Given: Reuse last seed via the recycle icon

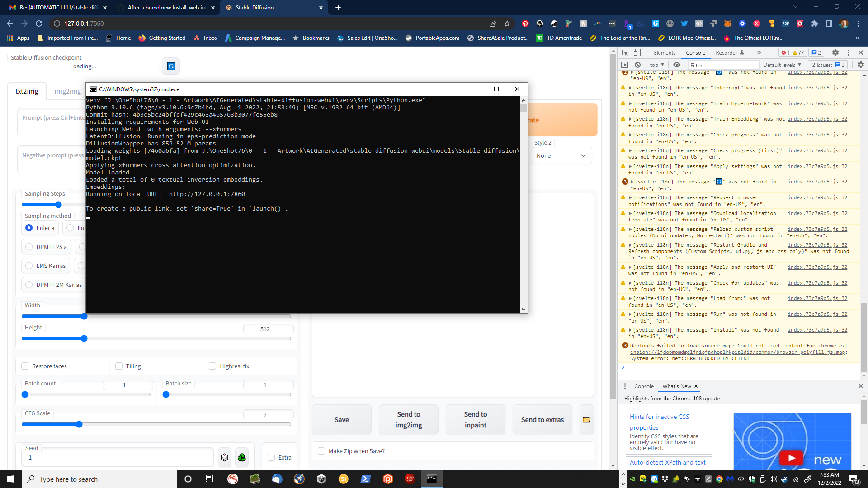Looking at the screenshot, I should (x=242, y=457).
